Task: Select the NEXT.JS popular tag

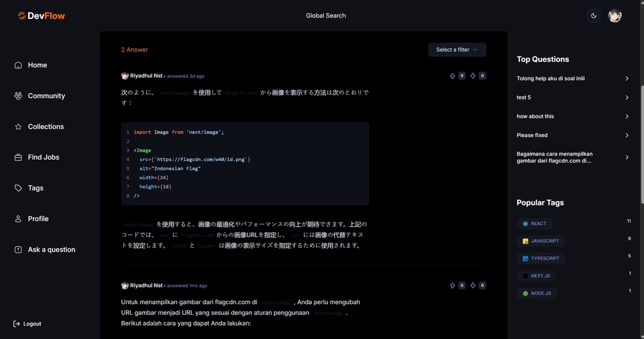Action: pyautogui.click(x=536, y=276)
